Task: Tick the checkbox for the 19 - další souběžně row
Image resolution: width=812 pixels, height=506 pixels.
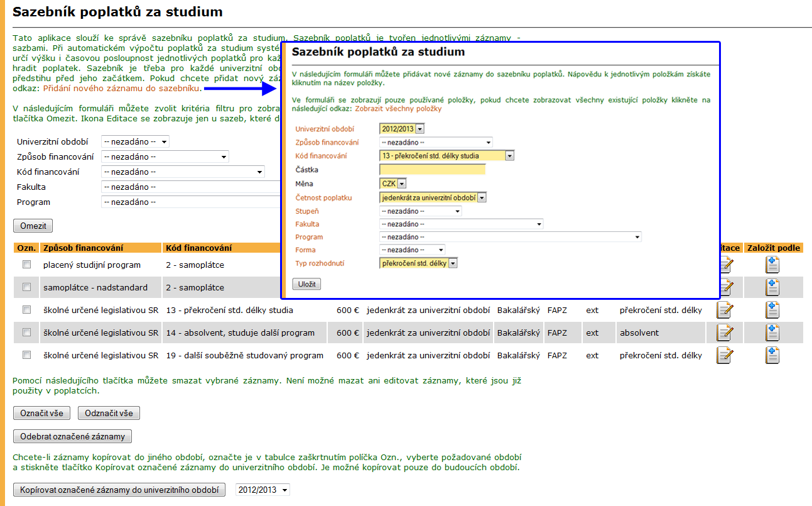Action: click(x=26, y=355)
